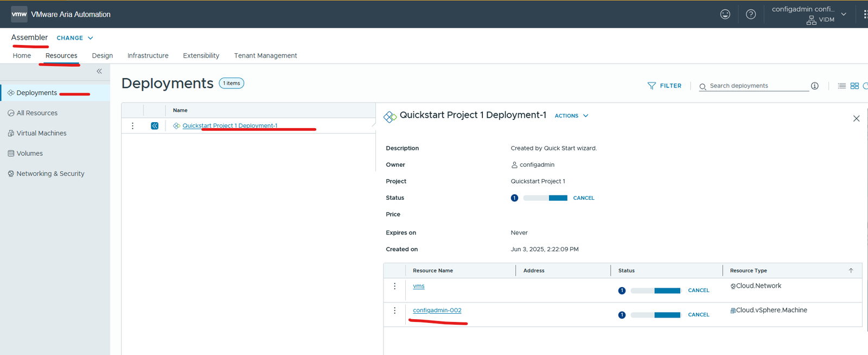Open actions menu for configadmin-002 resource row
Screen dimensions: 868x355
pyautogui.click(x=394, y=310)
